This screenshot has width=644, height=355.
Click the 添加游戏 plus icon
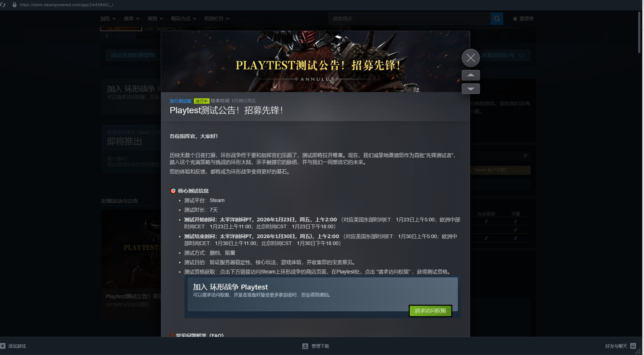[x=3, y=346]
